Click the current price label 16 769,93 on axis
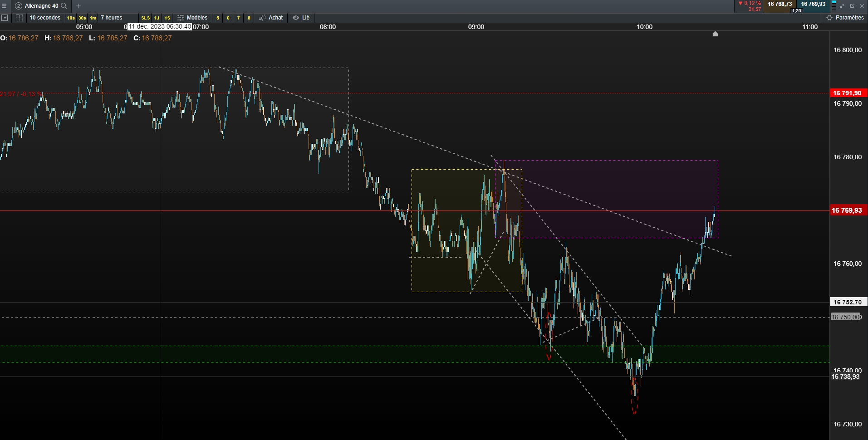This screenshot has width=868, height=440. click(x=848, y=210)
